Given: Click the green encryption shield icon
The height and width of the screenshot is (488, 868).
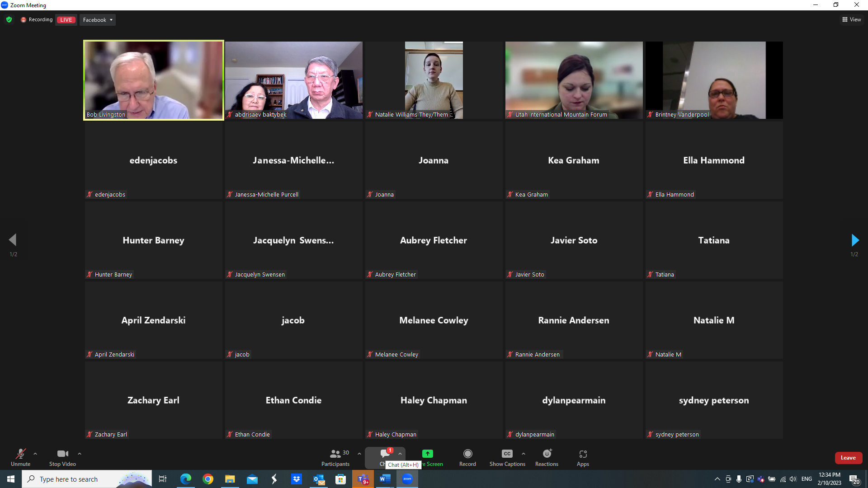Looking at the screenshot, I should tap(9, 19).
